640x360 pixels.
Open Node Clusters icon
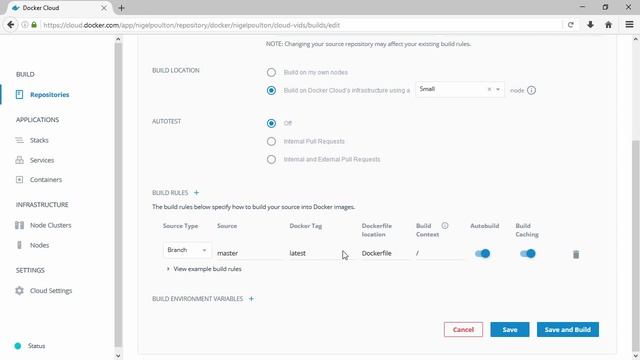coord(19,225)
